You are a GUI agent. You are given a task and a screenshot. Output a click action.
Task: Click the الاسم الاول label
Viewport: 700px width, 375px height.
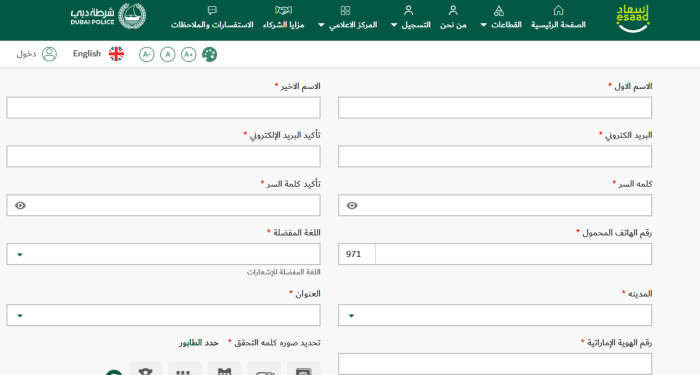633,86
